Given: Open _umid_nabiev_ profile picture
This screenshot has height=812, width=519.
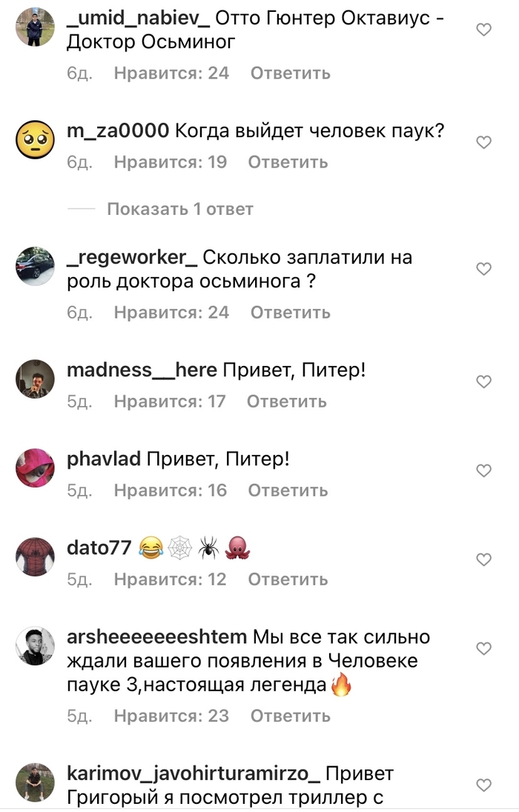Looking at the screenshot, I should [x=35, y=27].
